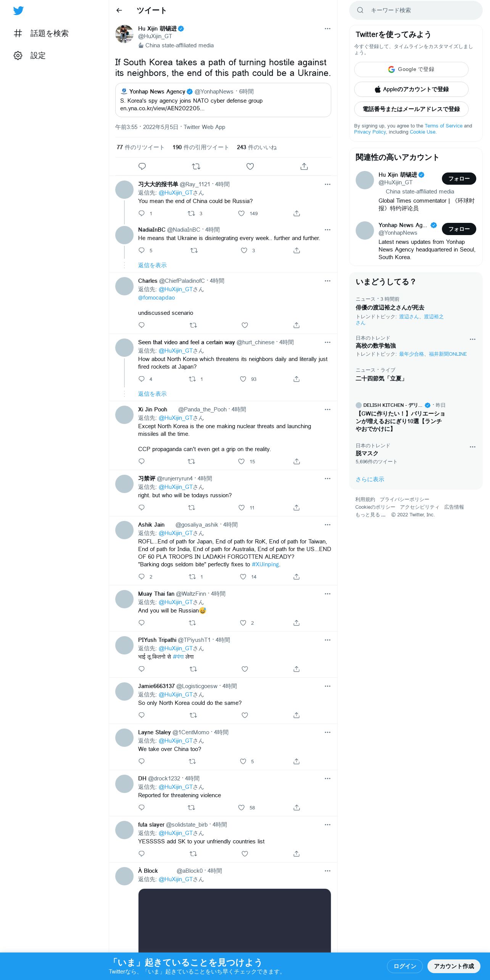
Task: Retweet Hu Xijin's main tweet
Action: (196, 166)
